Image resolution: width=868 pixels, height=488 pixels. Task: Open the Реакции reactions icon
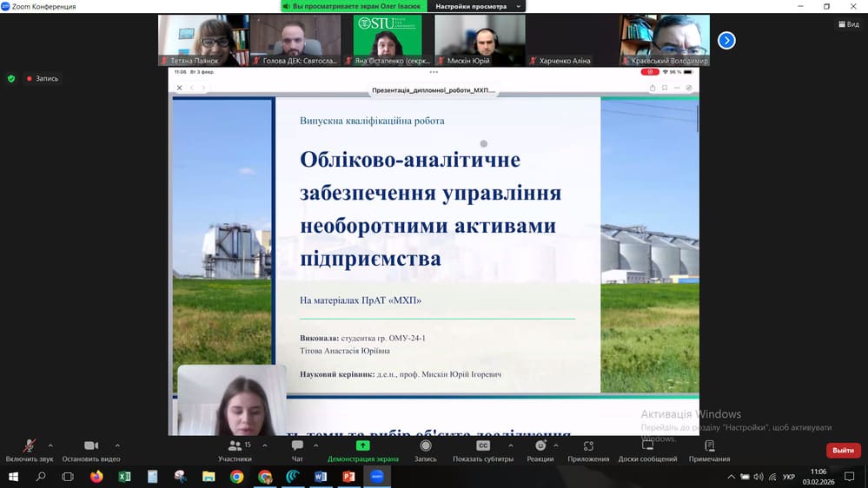coord(540,445)
